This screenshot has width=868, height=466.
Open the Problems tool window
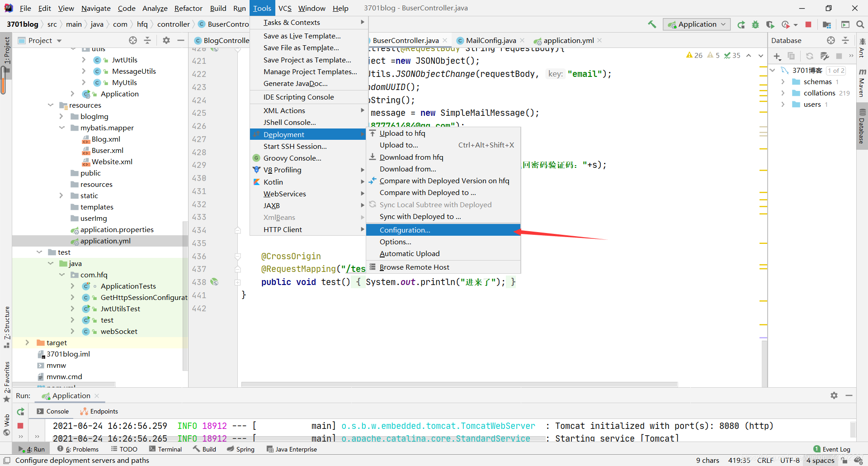pyautogui.click(x=78, y=449)
